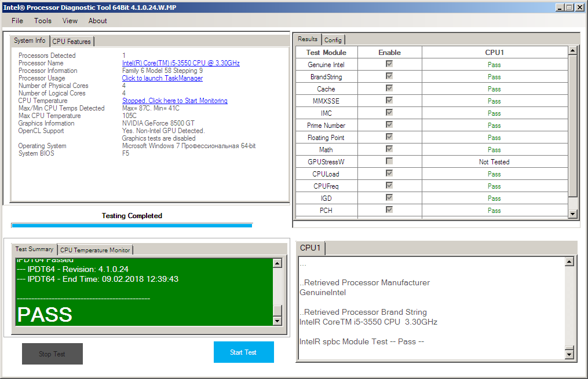The image size is (588, 379).
Task: Click the GenuineIntel line in CPU1 log
Action: (323, 292)
